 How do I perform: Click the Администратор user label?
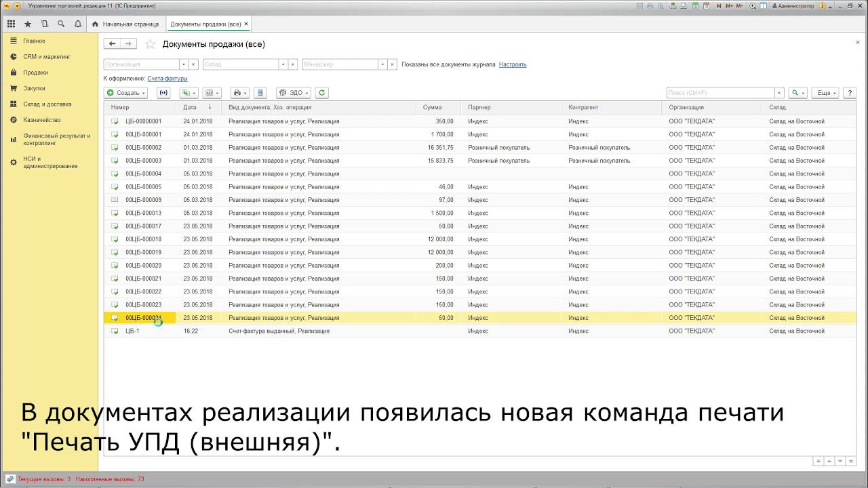(793, 5)
